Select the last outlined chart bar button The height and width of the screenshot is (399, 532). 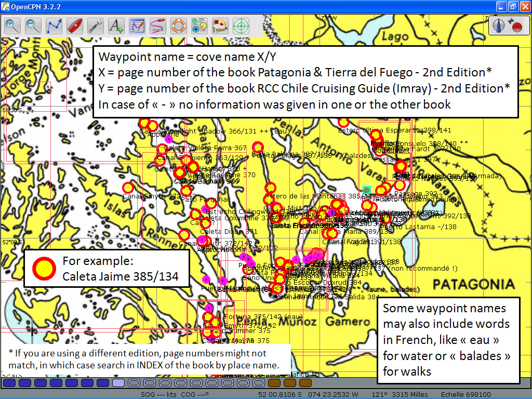tap(259, 383)
